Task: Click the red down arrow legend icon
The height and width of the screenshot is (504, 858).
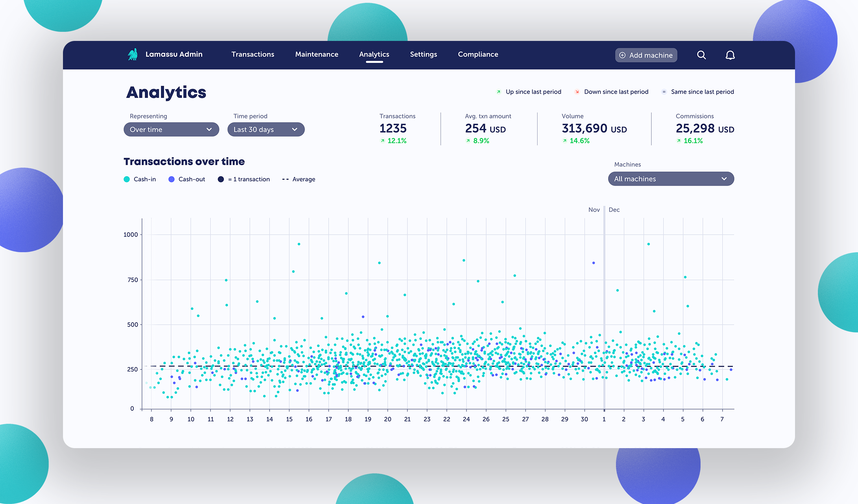Action: pyautogui.click(x=577, y=92)
